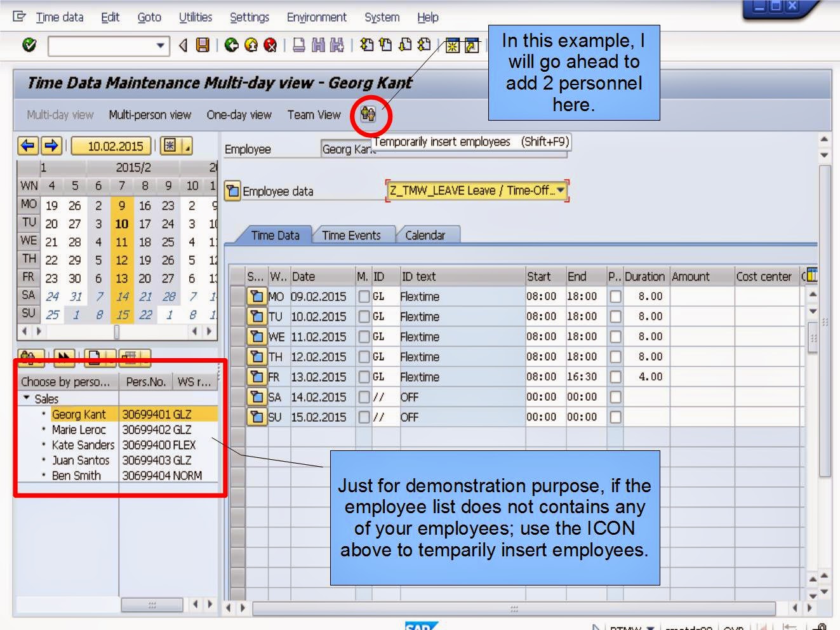This screenshot has width=840, height=630.
Task: Click the Temporarily insert employees icon
Action: 369,116
